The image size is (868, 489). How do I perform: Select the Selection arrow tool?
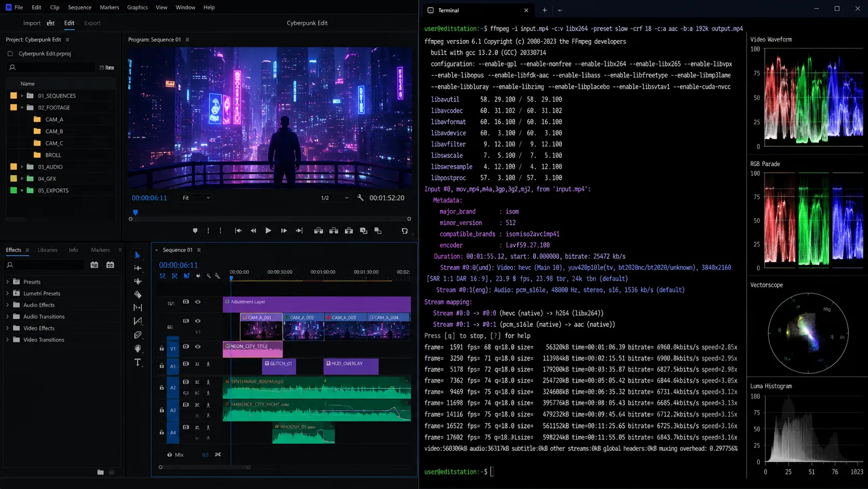pyautogui.click(x=137, y=255)
